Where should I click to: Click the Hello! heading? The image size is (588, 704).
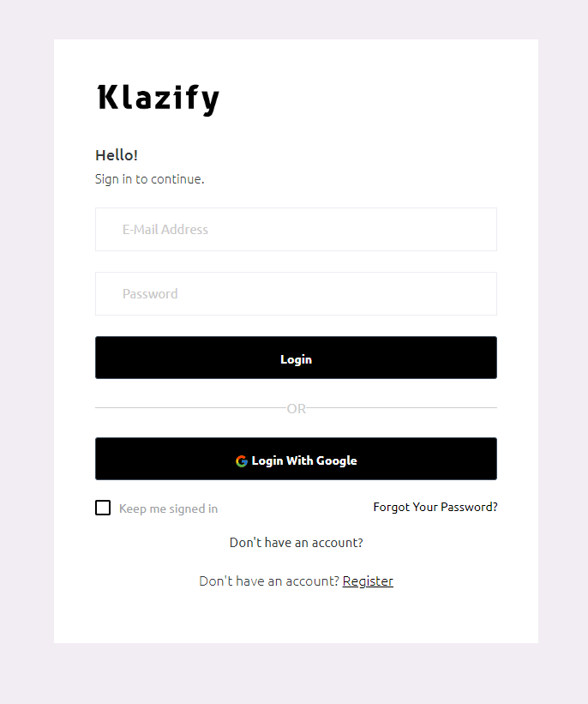pos(117,155)
